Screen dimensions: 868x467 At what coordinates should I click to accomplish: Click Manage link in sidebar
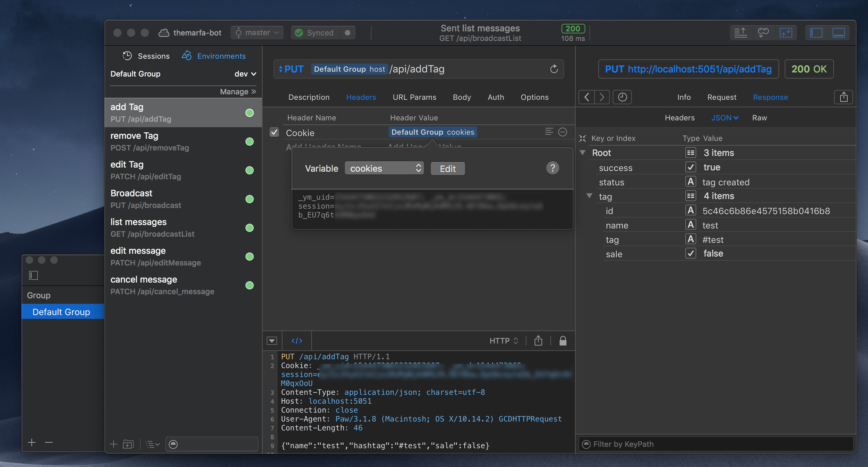pyautogui.click(x=237, y=91)
